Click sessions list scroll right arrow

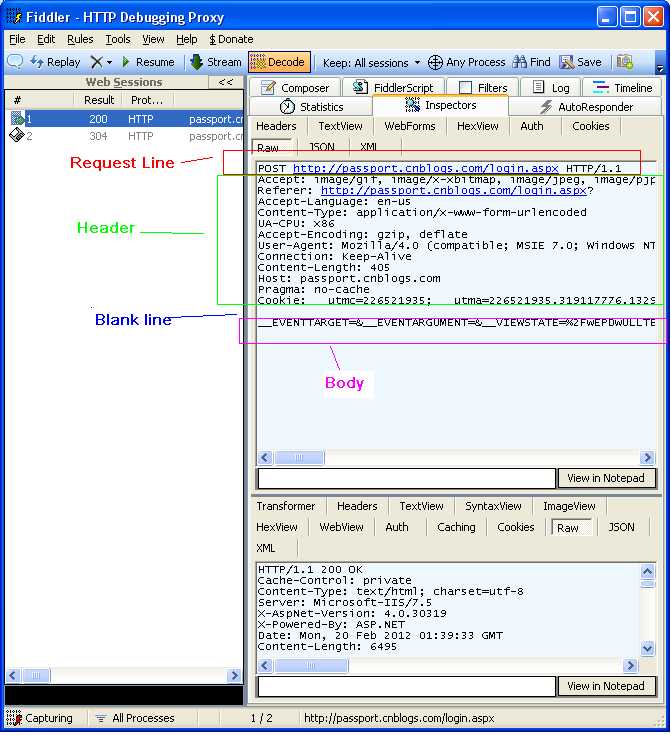pyautogui.click(x=234, y=675)
